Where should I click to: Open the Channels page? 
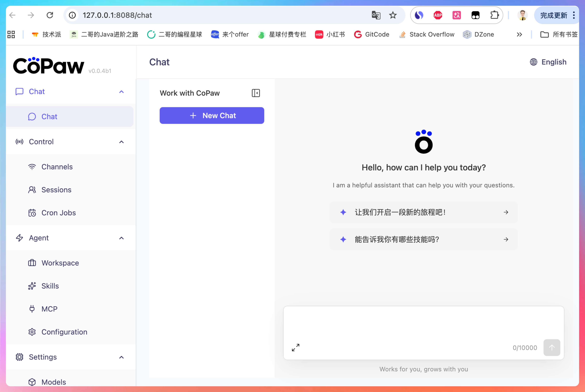click(57, 167)
